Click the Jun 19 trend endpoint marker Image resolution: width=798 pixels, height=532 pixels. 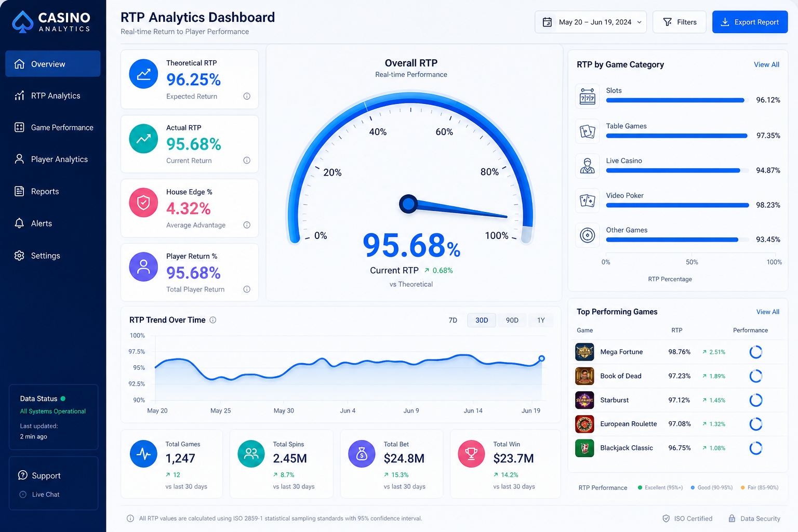541,358
